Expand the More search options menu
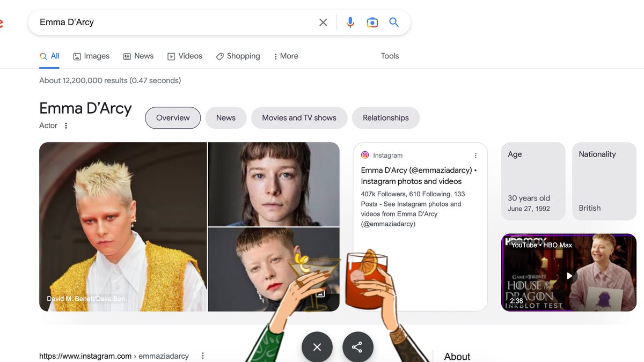Viewport: 644px width, 362px height. [286, 56]
